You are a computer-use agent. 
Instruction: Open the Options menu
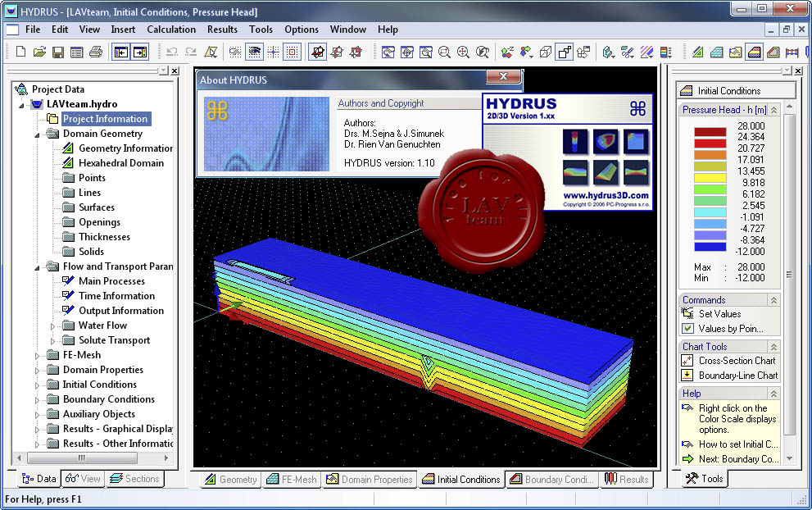pos(302,30)
